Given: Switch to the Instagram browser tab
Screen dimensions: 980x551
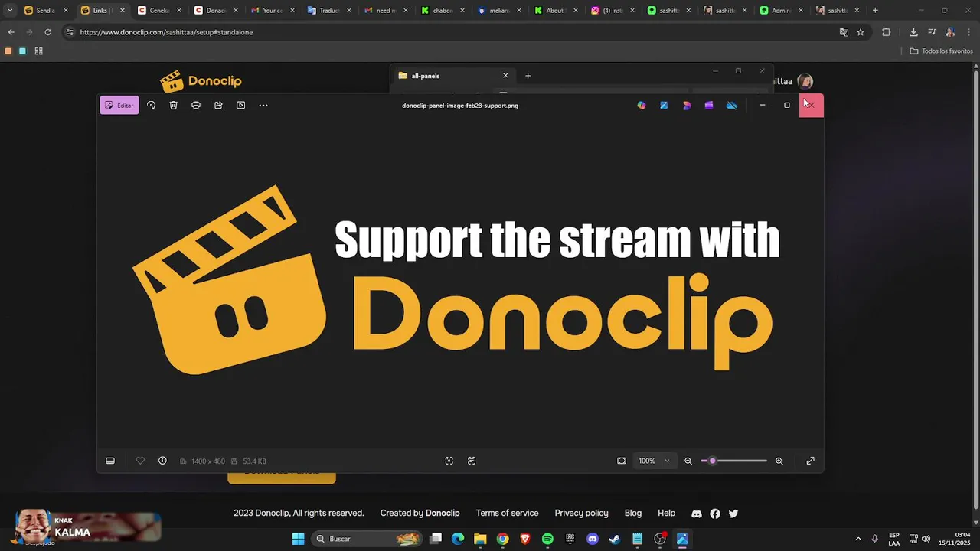Looking at the screenshot, I should [x=612, y=11].
